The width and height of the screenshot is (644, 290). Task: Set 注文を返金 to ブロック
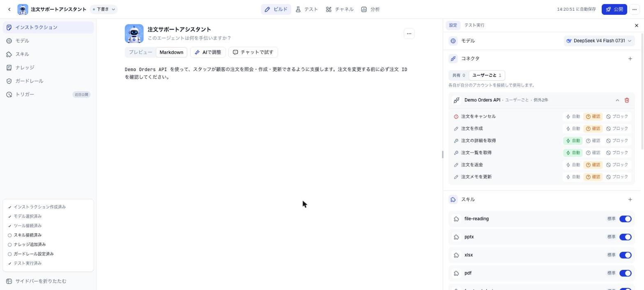coord(617,165)
